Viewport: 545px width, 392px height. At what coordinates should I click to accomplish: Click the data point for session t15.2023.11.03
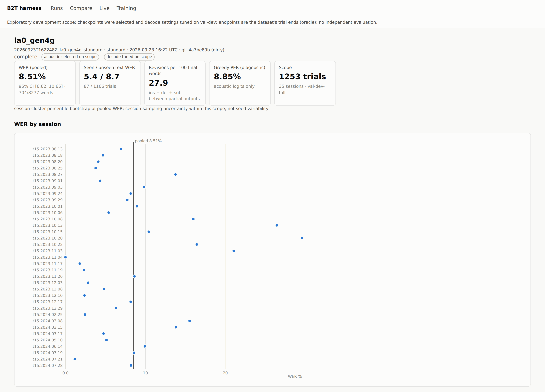[234, 251]
